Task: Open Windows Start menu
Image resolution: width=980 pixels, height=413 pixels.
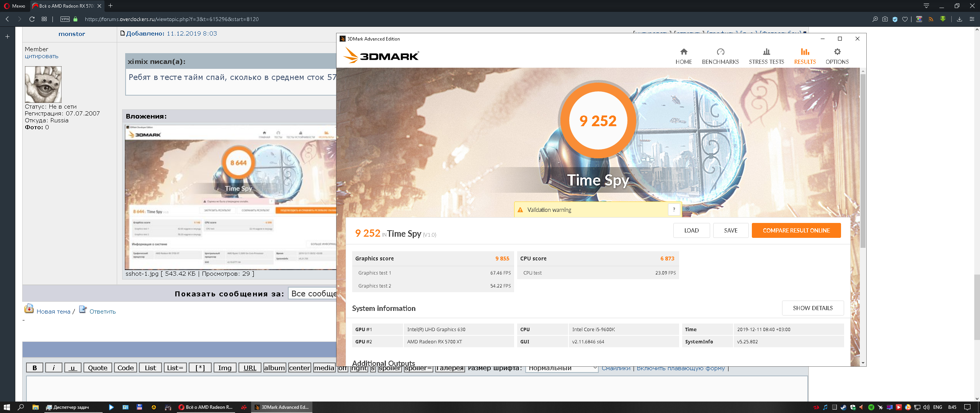Action: [7, 407]
